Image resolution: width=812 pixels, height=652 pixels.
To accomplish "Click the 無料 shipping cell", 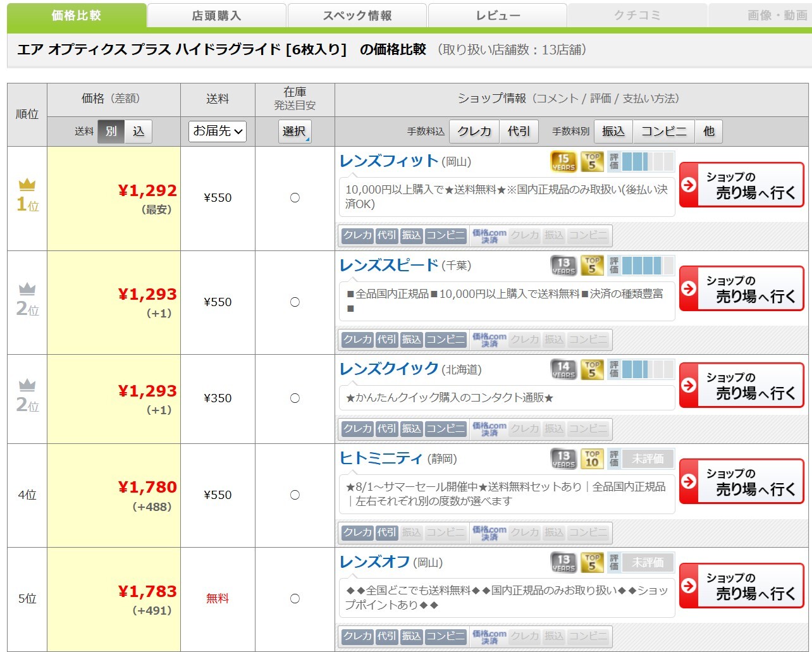I will pyautogui.click(x=218, y=598).
